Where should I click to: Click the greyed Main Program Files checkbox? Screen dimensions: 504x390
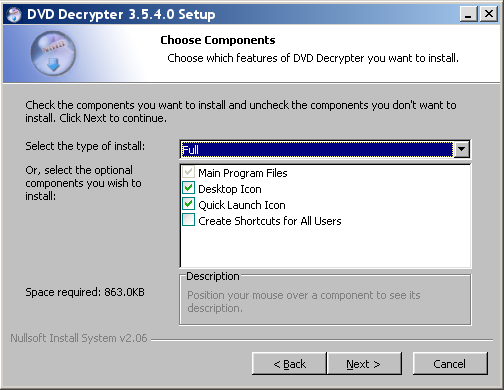188,172
